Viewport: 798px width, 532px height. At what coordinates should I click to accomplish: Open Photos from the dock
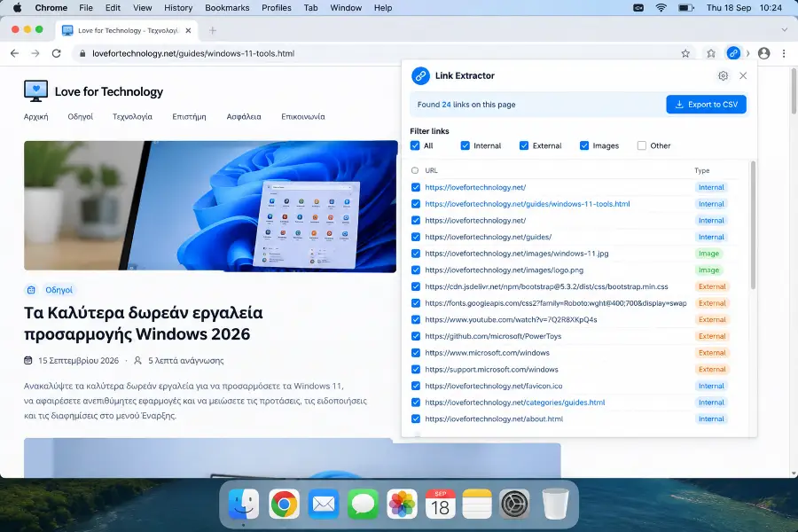pyautogui.click(x=402, y=504)
